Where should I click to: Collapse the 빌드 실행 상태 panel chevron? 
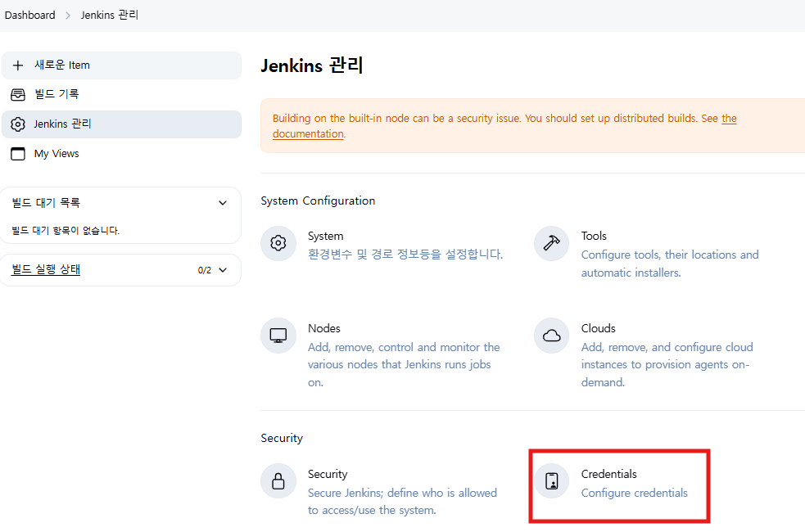point(223,270)
